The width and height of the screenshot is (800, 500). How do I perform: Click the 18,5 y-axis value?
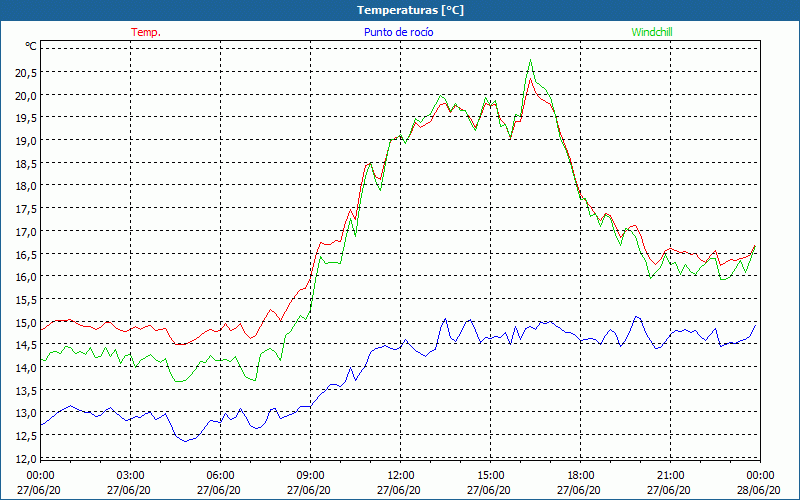(x=26, y=163)
